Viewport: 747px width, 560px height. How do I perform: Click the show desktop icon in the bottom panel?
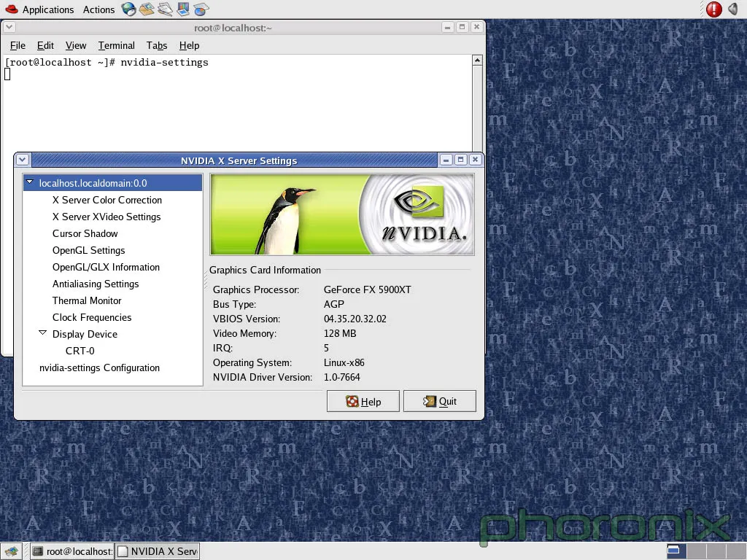(11, 551)
